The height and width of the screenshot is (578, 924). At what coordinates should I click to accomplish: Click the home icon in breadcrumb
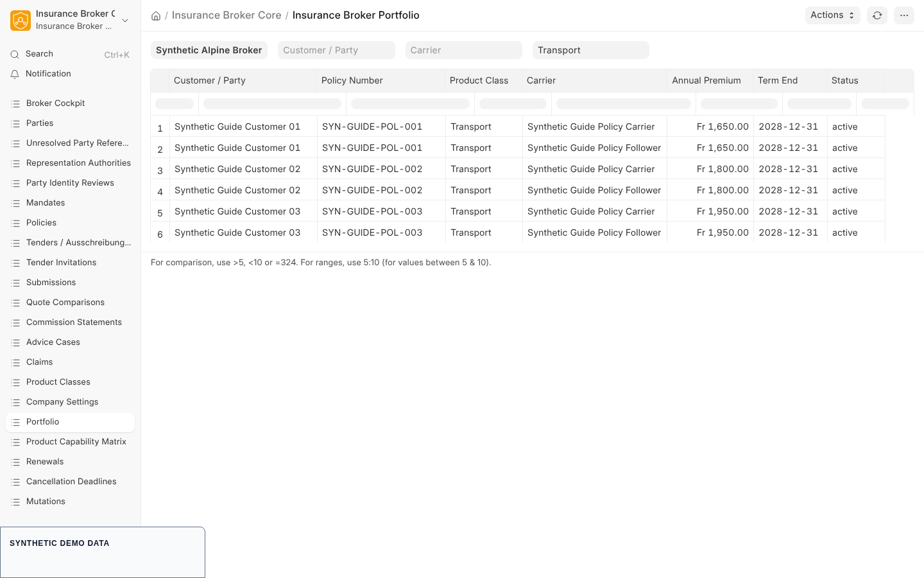[x=156, y=16]
